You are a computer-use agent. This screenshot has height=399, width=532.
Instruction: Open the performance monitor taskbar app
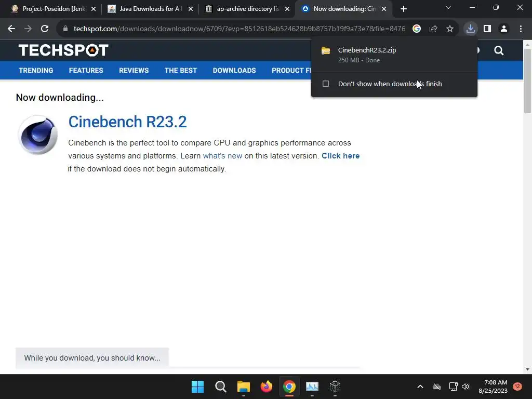(x=312, y=387)
